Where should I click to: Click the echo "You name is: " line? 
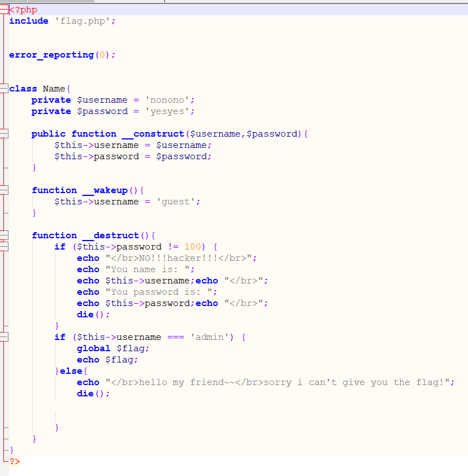click(x=136, y=269)
